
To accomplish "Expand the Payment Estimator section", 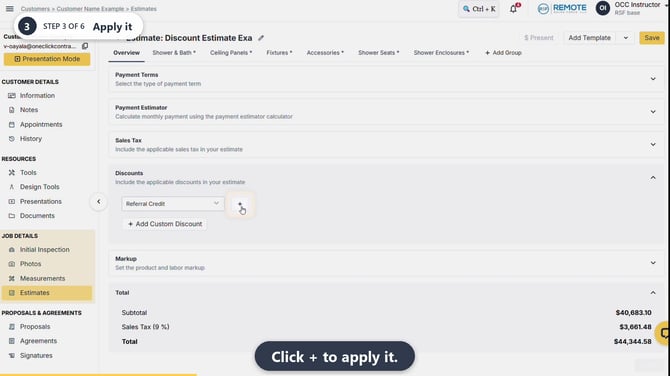I will coord(653,112).
